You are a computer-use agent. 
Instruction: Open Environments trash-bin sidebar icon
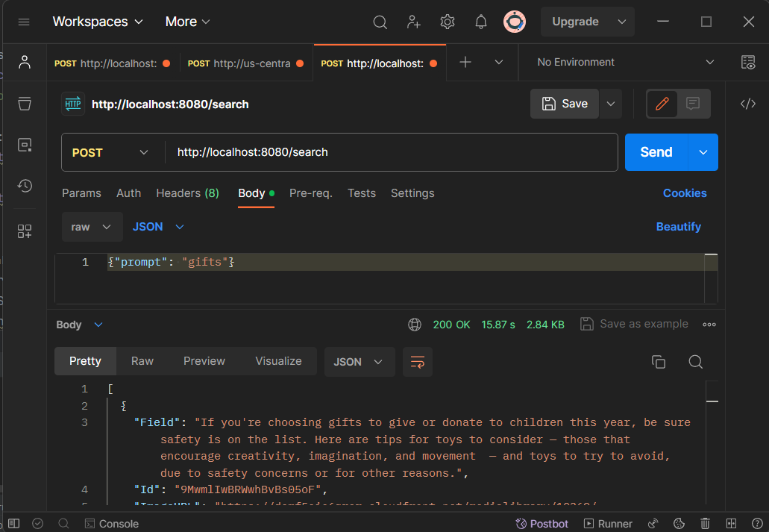point(25,104)
